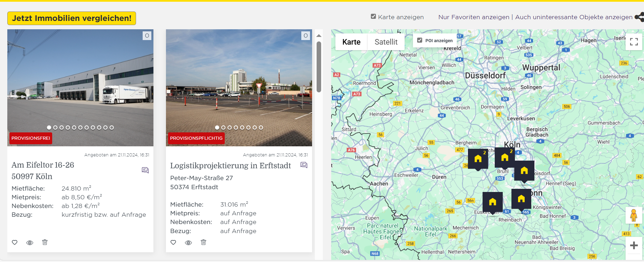Viewport: 644px width, 262px height.
Task: Uncheck the Karte anzeigen checkbox
Action: click(x=373, y=16)
